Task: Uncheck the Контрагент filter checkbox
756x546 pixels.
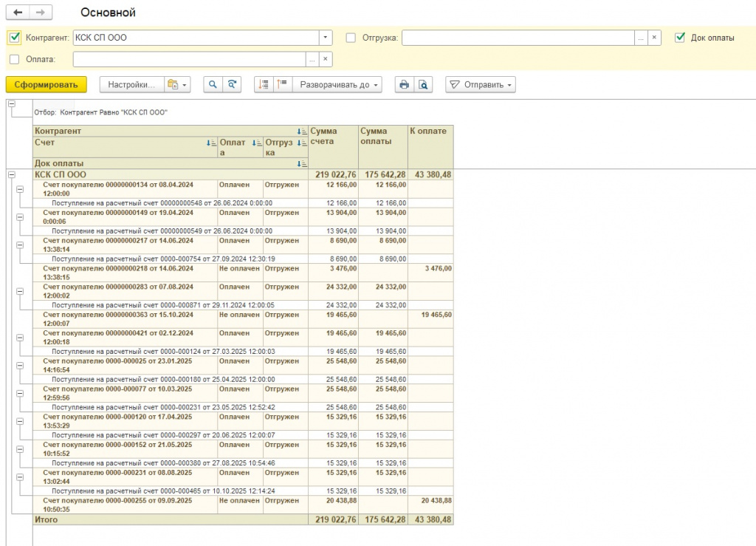Action: coord(15,38)
